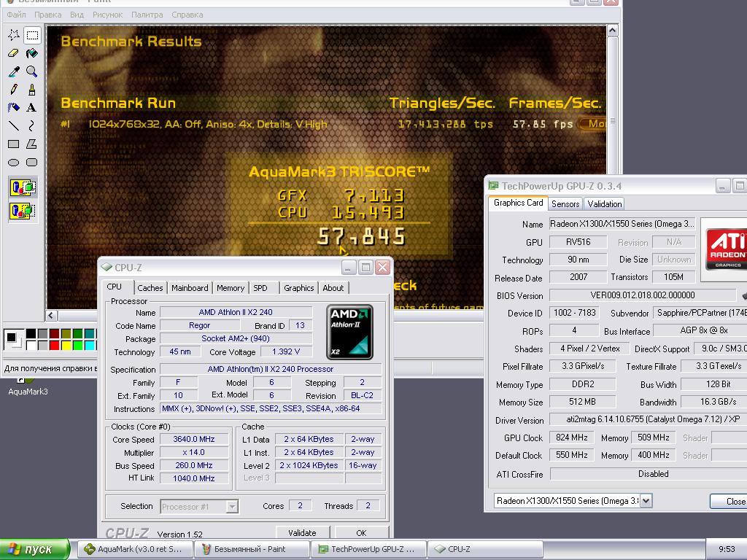Screen dimensions: 747x560
Task: Choose the Fill bucket tool in Paint
Action: point(32,52)
